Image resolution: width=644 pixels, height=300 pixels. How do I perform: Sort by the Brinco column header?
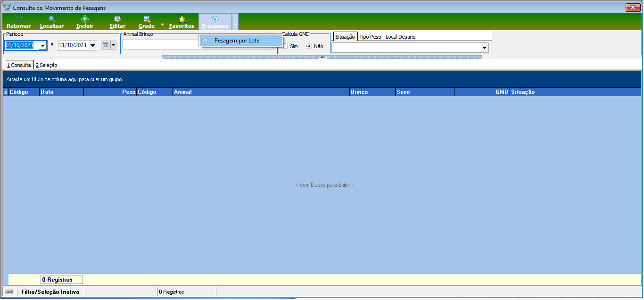click(x=372, y=92)
